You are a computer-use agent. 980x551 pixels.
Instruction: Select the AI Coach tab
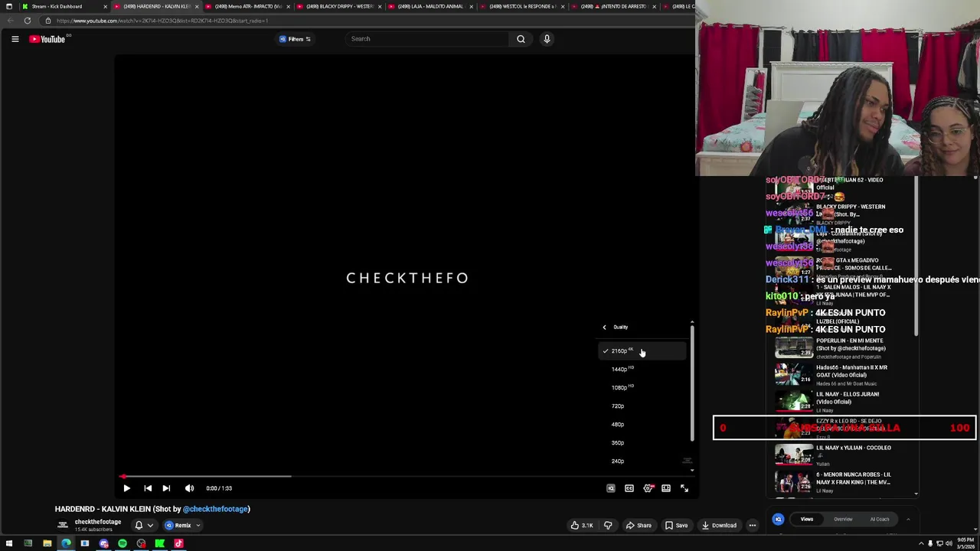click(x=880, y=520)
